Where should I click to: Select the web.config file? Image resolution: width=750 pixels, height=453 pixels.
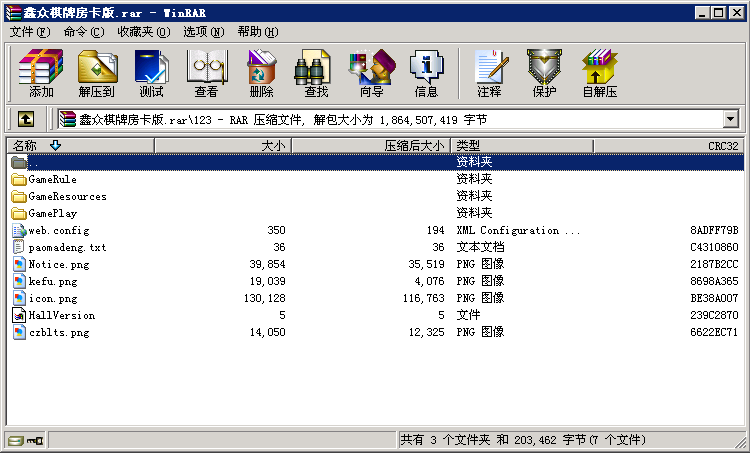click(x=58, y=230)
